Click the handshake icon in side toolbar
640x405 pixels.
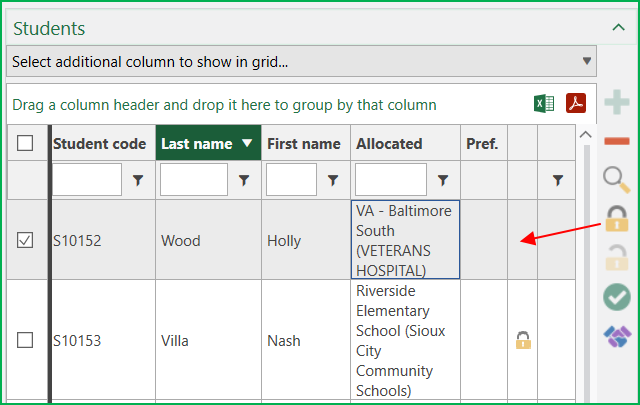tap(617, 336)
